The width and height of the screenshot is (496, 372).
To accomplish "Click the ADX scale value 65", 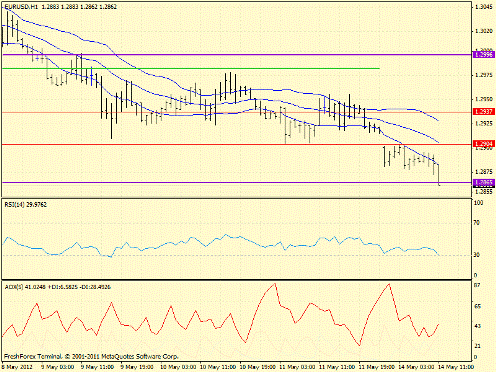I will coord(477,306).
